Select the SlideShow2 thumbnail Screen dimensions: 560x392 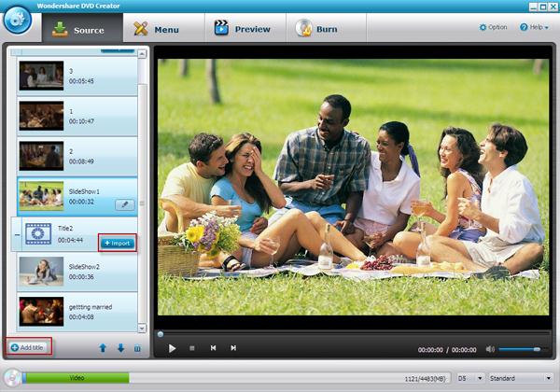pyautogui.click(x=41, y=272)
